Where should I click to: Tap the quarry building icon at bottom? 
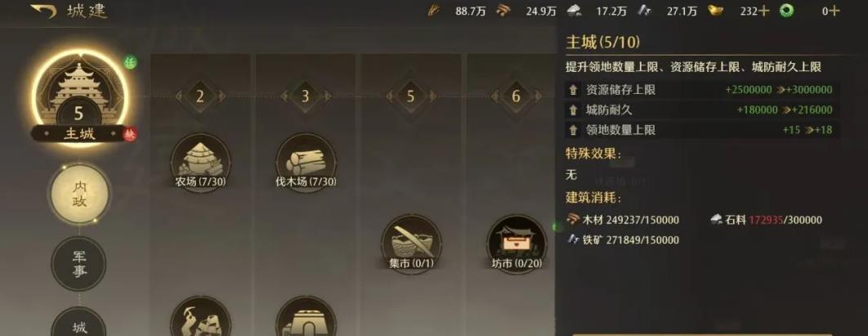pyautogui.click(x=200, y=317)
